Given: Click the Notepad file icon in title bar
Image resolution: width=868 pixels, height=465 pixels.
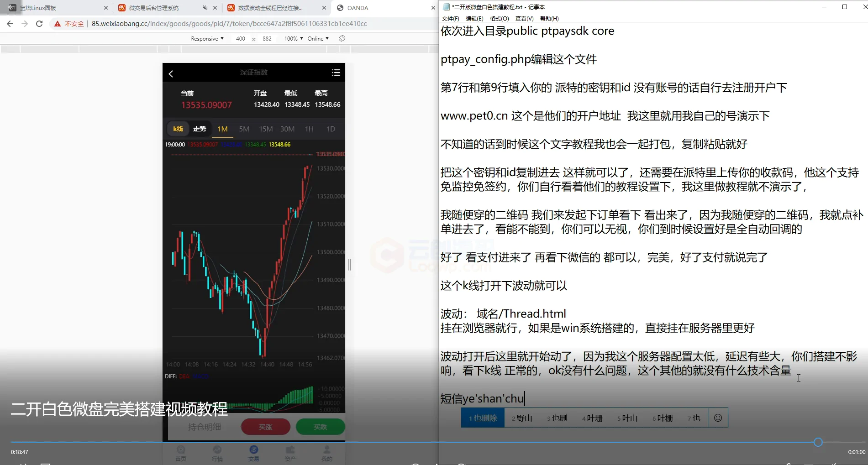Looking at the screenshot, I should point(446,7).
